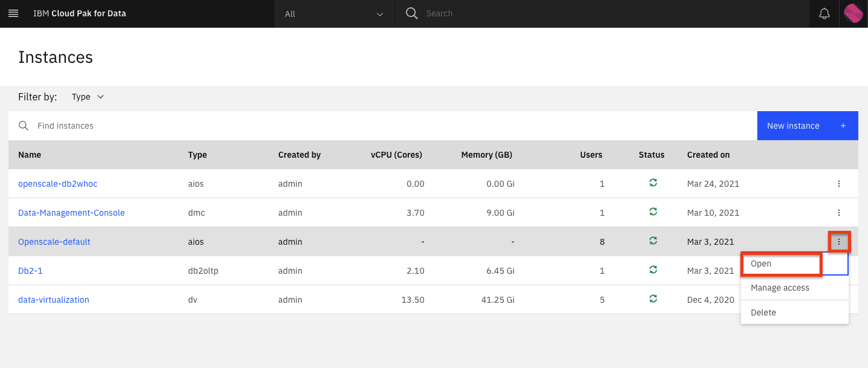Sort by vCPU (Cores) column header

click(396, 155)
